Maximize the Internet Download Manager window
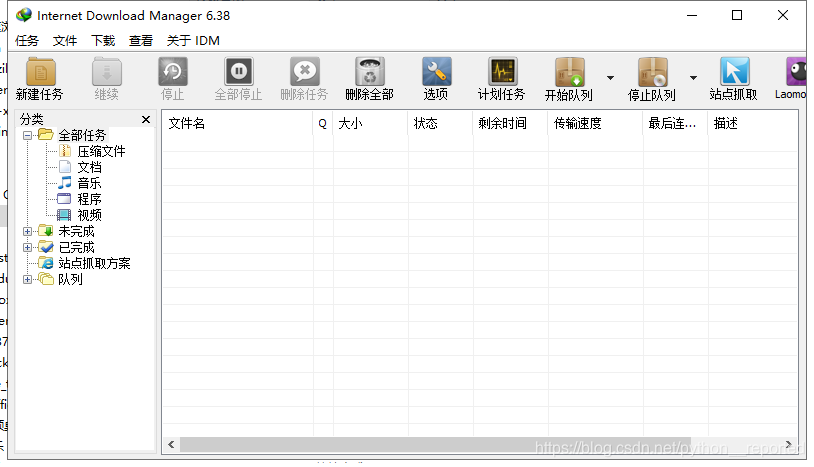This screenshot has width=814, height=467. click(737, 16)
